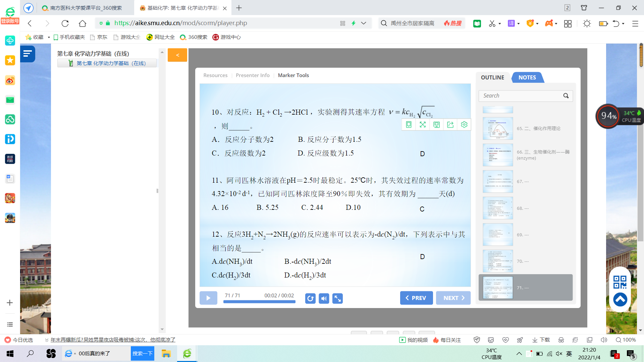The width and height of the screenshot is (644, 362).
Task: Mute the presentation volume
Action: point(324,298)
